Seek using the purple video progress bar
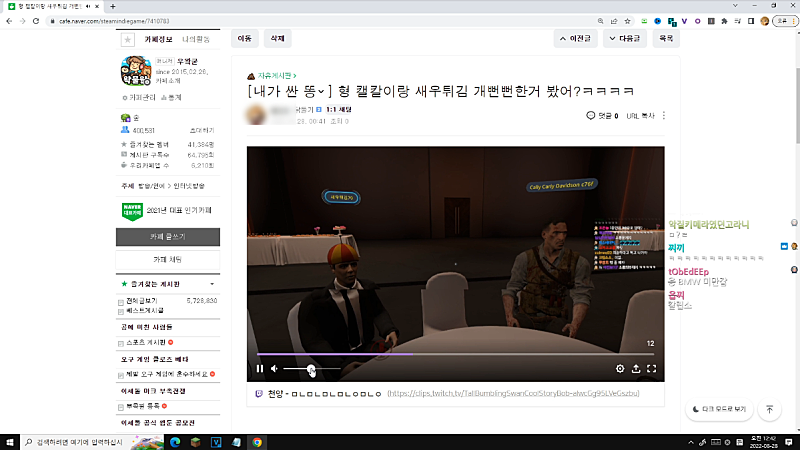This screenshot has height=450, width=800. [x=455, y=354]
